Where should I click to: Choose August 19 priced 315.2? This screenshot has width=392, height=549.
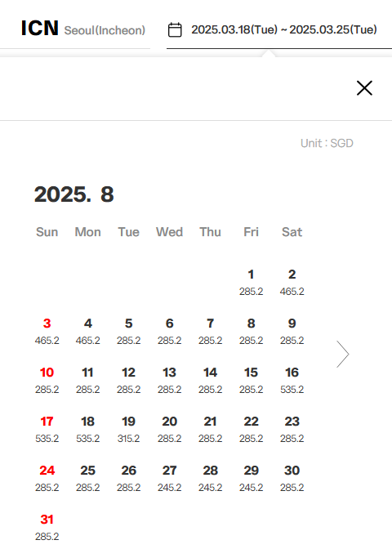point(128,429)
